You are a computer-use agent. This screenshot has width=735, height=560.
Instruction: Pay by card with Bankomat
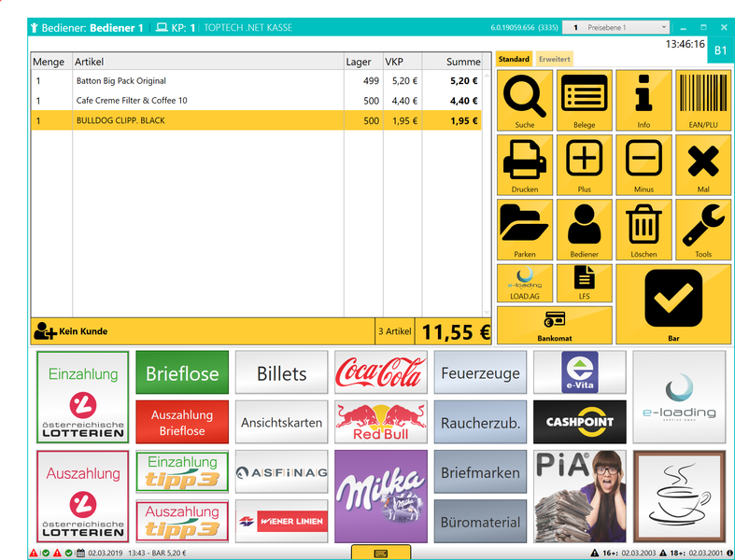click(555, 325)
